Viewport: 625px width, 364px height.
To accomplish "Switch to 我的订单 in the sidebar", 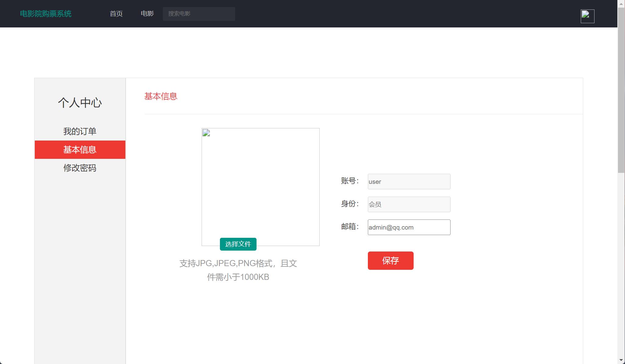I will [80, 131].
